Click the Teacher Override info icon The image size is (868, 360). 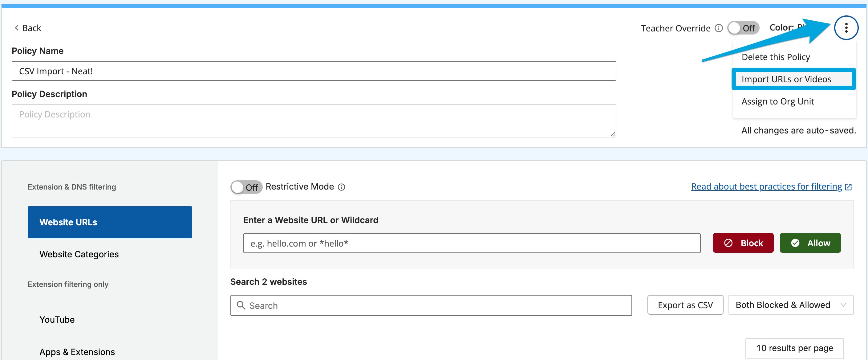point(718,28)
